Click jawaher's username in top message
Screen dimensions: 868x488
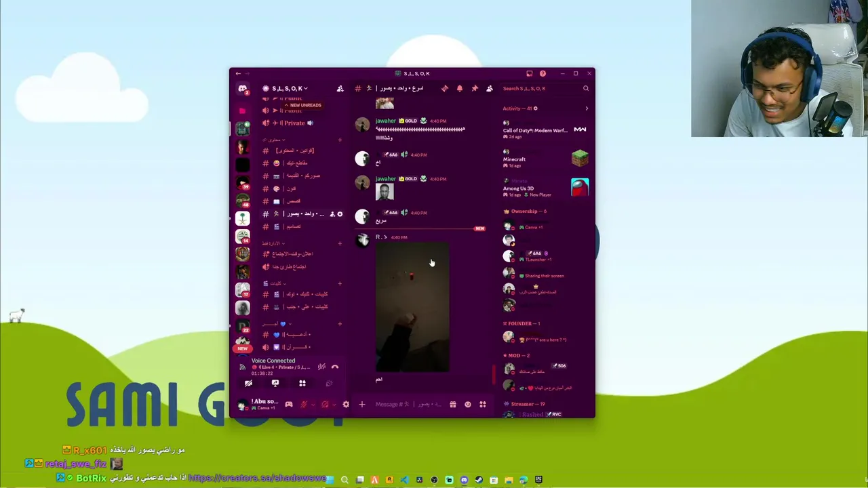(386, 121)
